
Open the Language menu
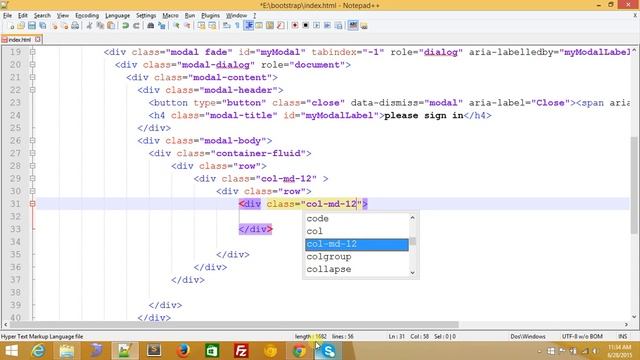point(118,16)
